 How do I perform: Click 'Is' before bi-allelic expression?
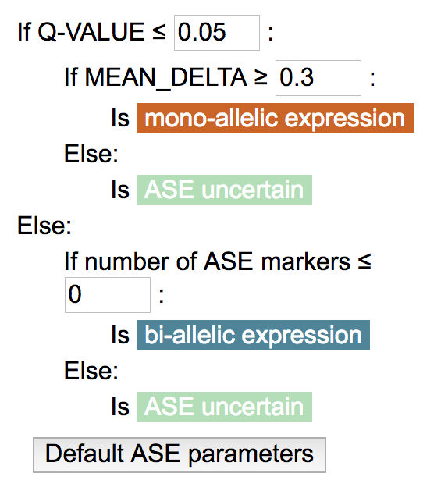pos(120,336)
